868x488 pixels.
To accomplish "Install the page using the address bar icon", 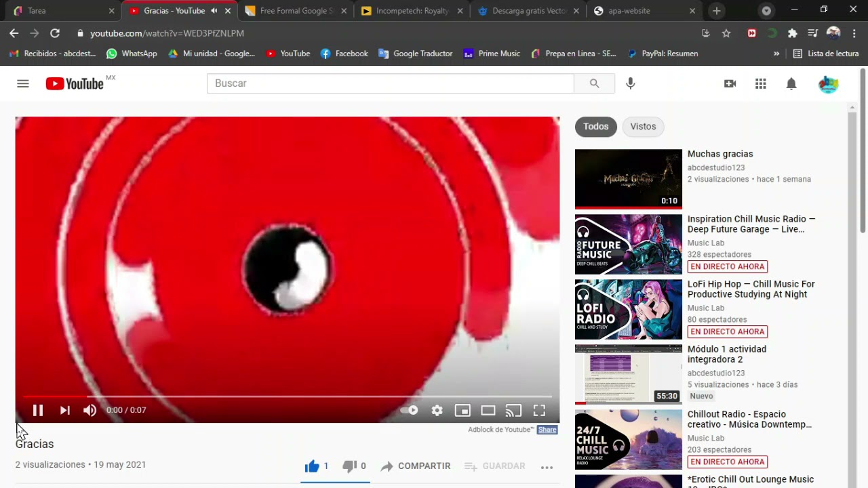I will coord(705,33).
